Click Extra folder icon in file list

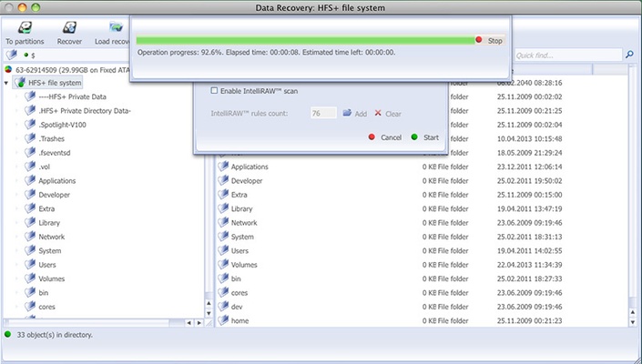click(x=223, y=194)
